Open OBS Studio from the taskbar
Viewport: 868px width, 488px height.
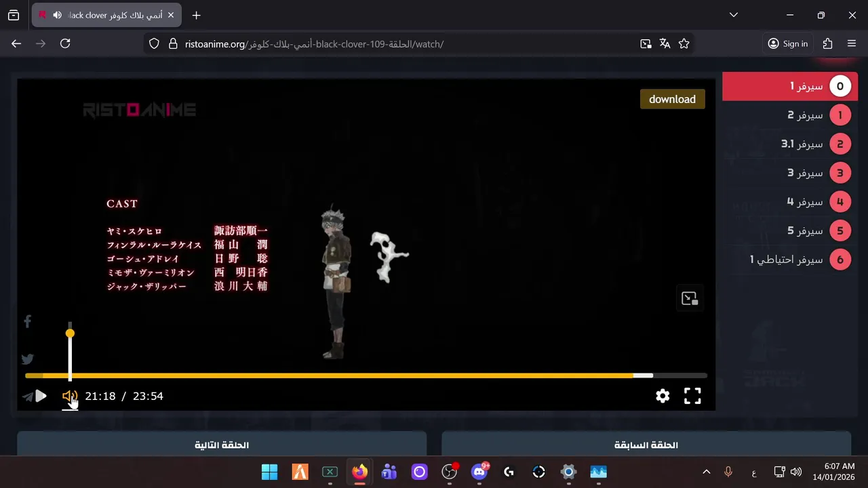point(449,472)
